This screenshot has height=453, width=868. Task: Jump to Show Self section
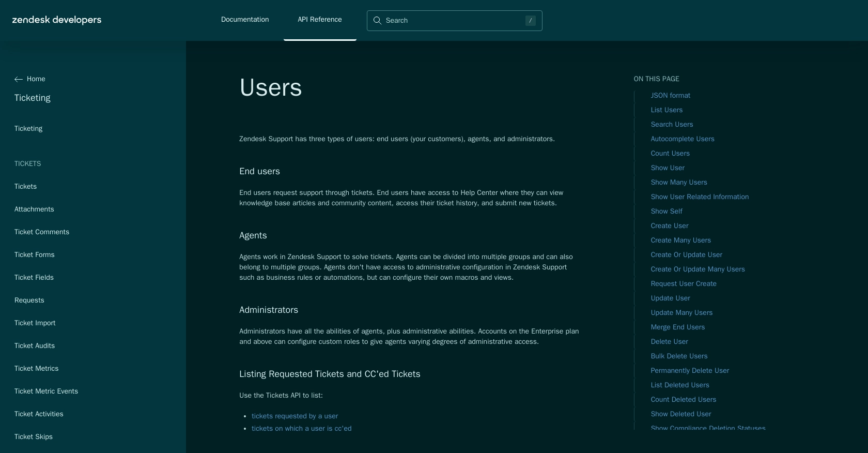pos(667,212)
